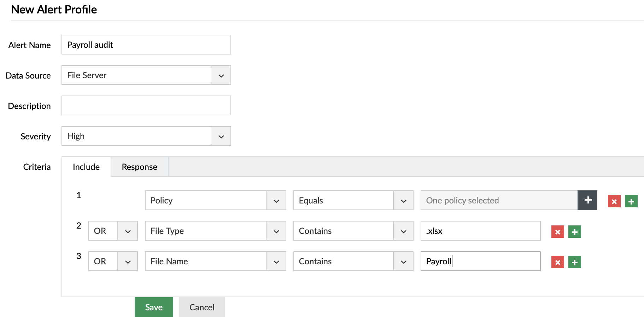Cancel the new alert profile

[x=202, y=307]
